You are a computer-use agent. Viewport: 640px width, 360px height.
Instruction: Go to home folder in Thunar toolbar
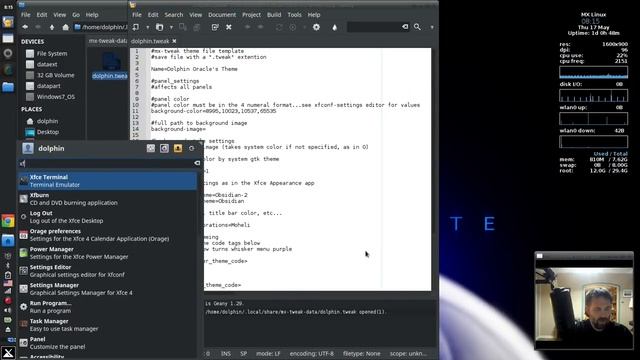tap(65, 27)
